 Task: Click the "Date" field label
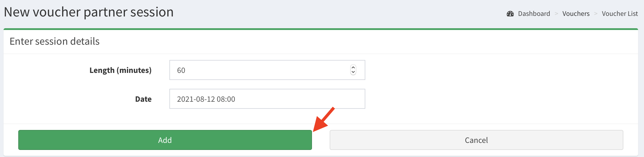tap(143, 99)
